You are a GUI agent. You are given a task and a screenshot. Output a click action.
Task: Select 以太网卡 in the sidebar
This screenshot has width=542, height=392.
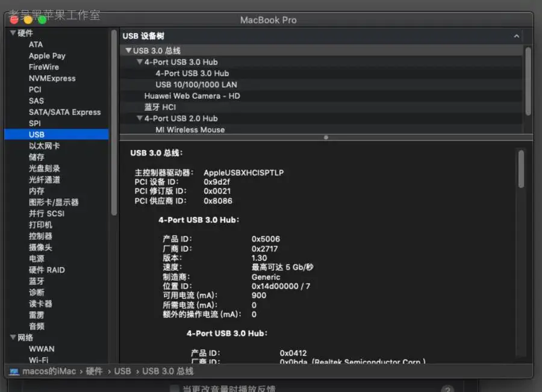click(x=44, y=146)
